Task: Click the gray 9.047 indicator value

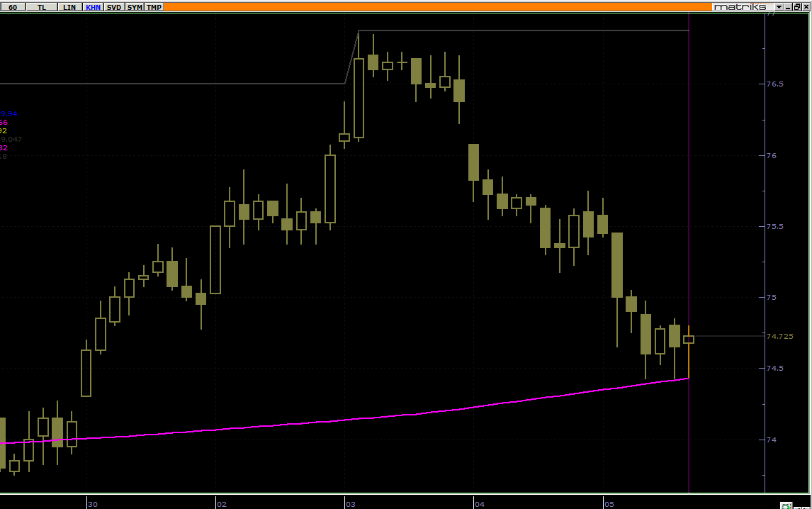Action: 11,139
